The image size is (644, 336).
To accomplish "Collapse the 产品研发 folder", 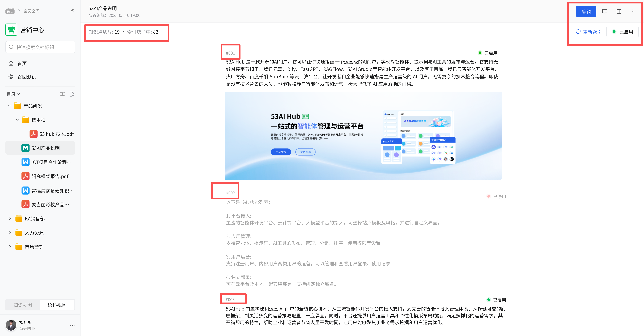I will tap(10, 106).
